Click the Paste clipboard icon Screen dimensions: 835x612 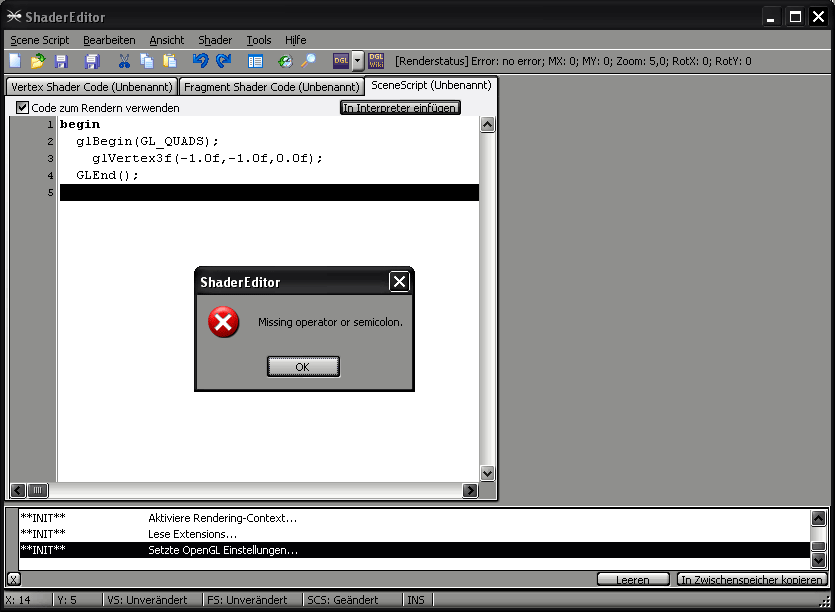click(x=170, y=61)
